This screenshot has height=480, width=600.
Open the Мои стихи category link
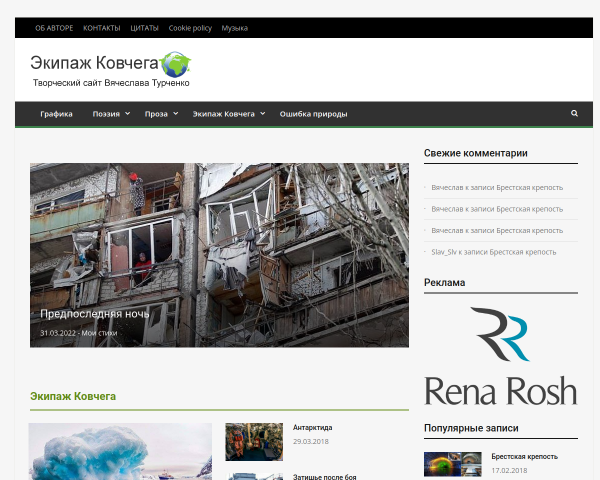click(99, 333)
